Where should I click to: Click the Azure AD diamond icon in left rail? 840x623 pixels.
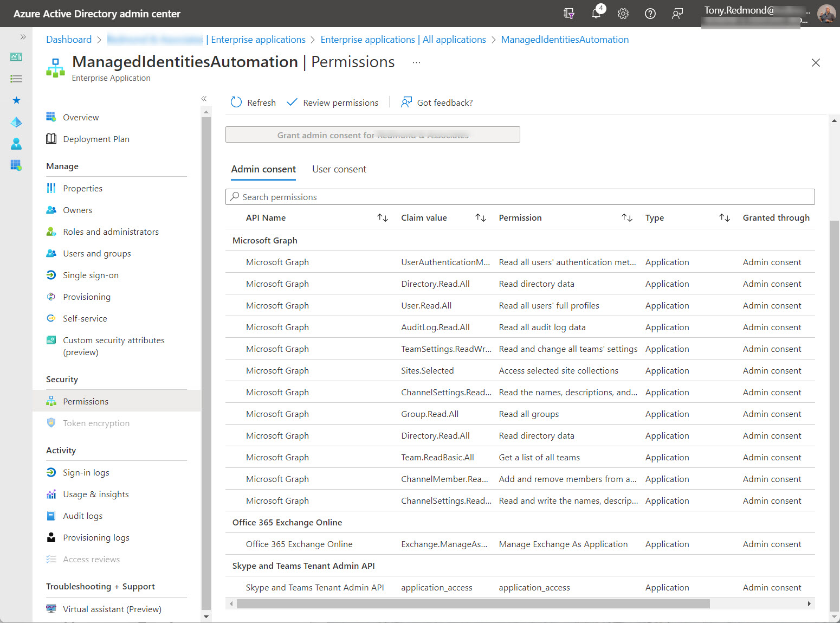[x=16, y=122]
